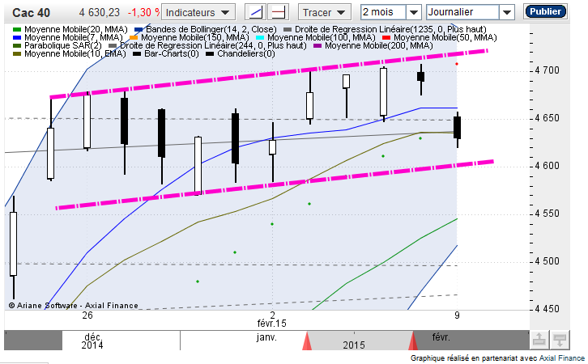Click the Parabolique SAR(2) legend label
Image resolution: width=588 pixels, height=364 pixels.
pos(63,45)
